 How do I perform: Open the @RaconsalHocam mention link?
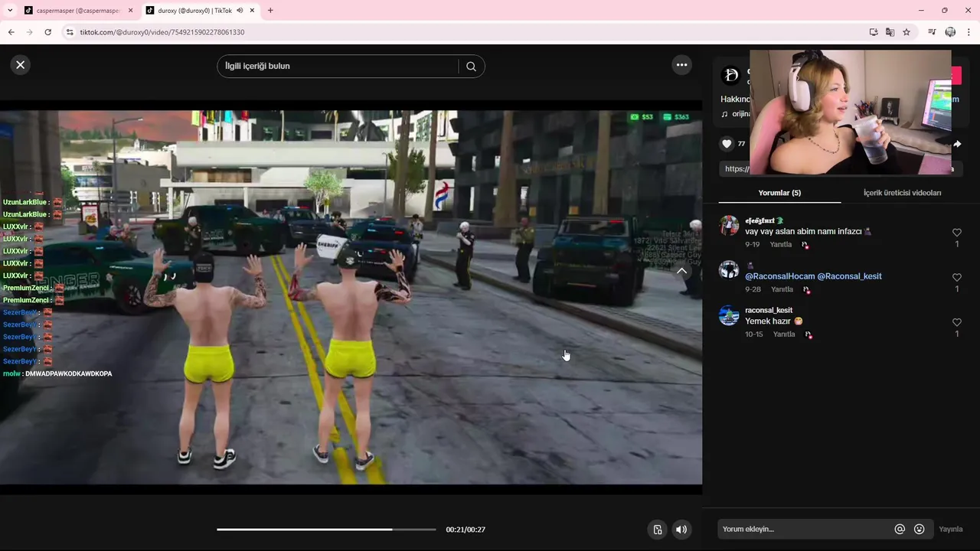point(779,276)
